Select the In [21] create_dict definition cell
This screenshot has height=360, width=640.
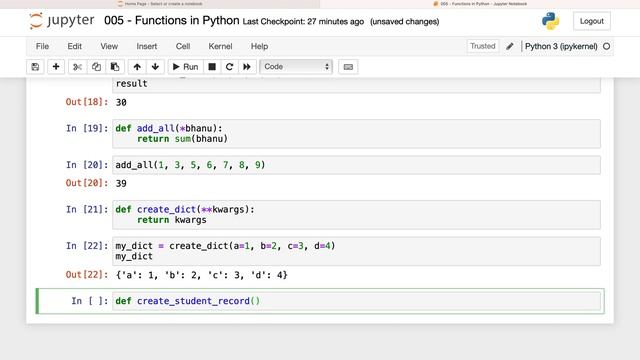[356, 215]
